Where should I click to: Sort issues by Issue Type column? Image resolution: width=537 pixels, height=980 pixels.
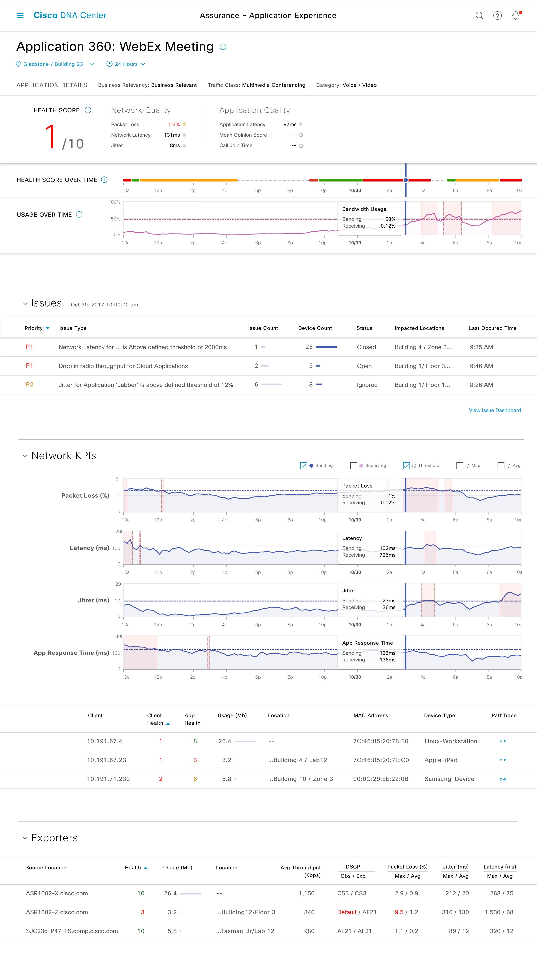[x=73, y=328]
